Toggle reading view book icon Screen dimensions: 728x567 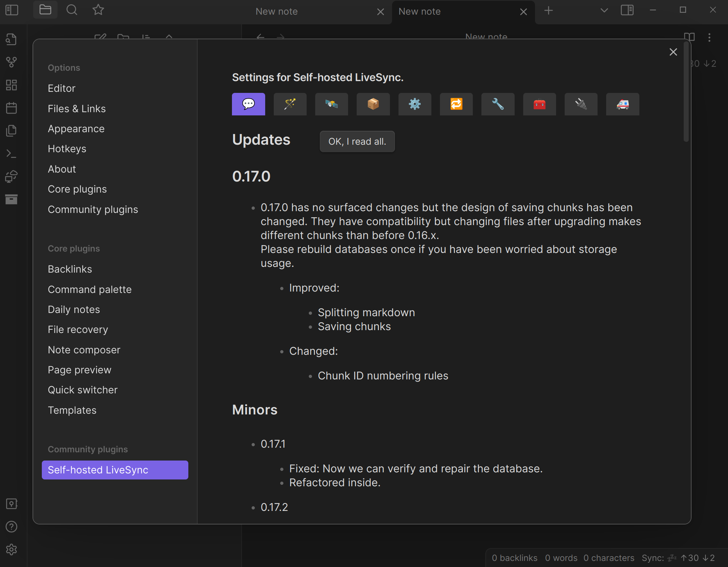click(689, 37)
